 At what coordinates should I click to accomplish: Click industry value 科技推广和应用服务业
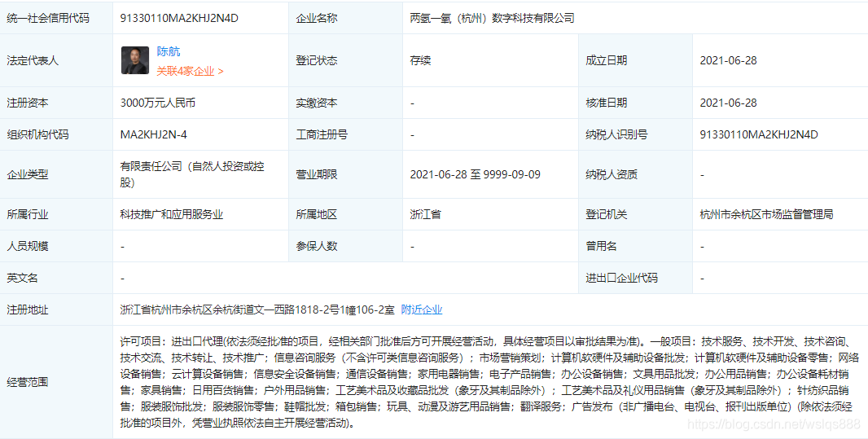coord(172,214)
